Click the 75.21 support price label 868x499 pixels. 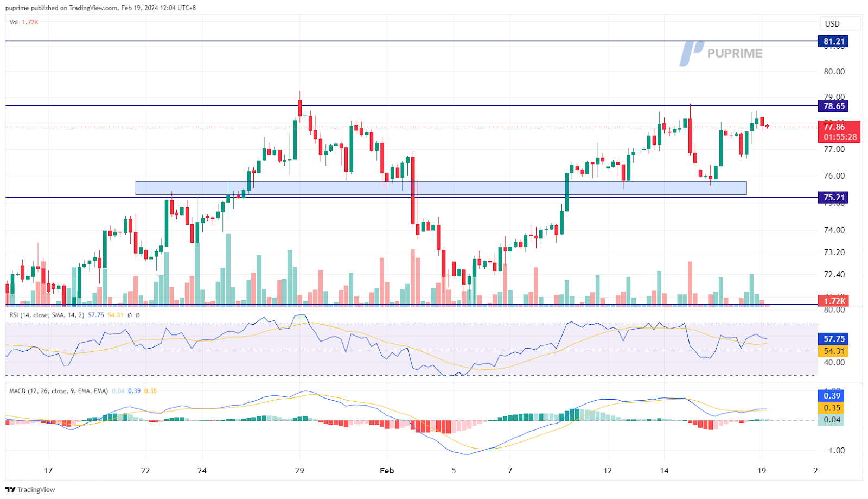pos(833,197)
